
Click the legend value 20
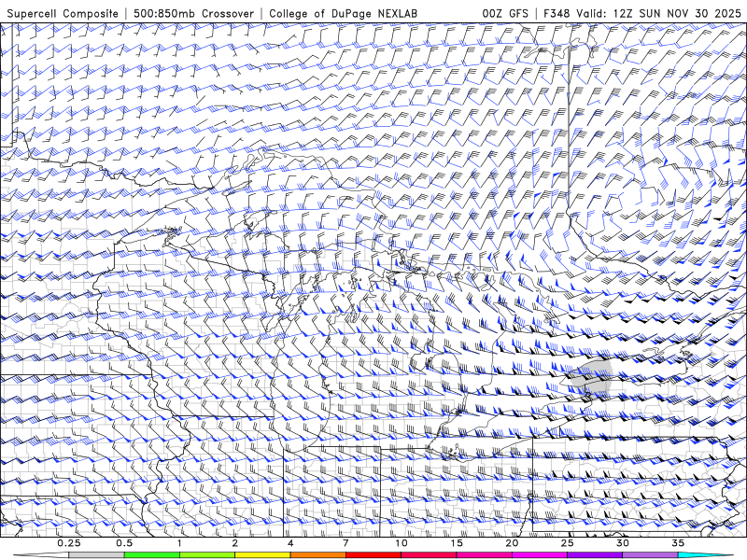[512, 543]
